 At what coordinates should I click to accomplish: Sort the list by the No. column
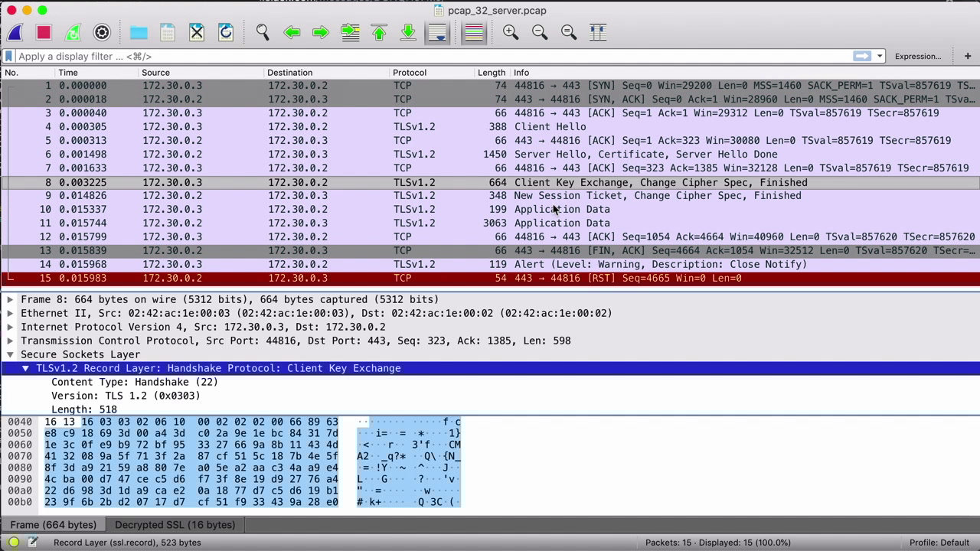click(x=28, y=73)
